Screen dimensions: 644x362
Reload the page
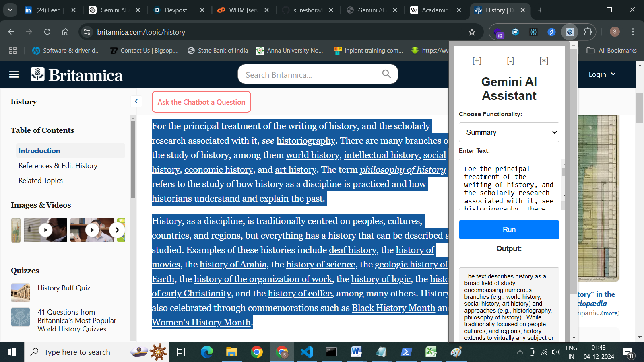pyautogui.click(x=47, y=32)
